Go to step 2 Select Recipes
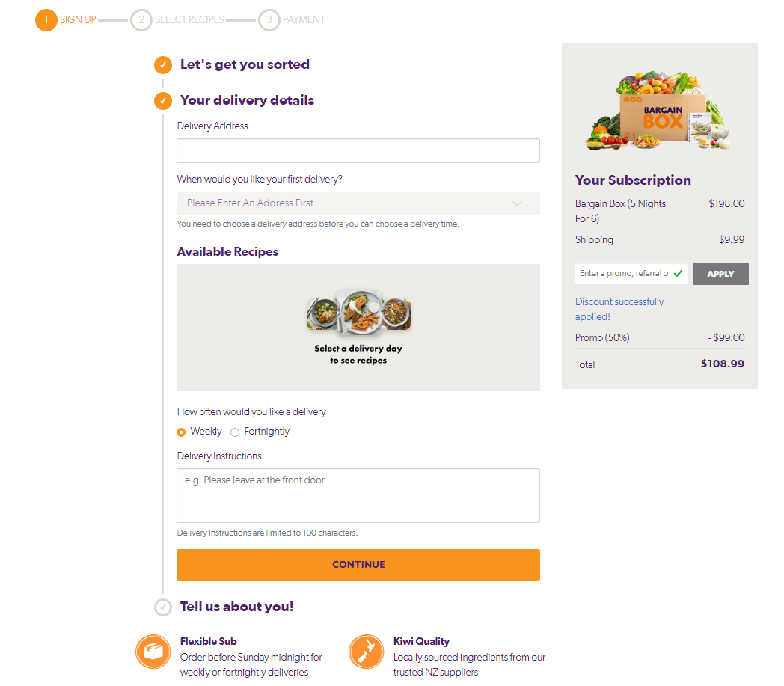Screen dimensions: 784x686 pyautogui.click(x=141, y=19)
